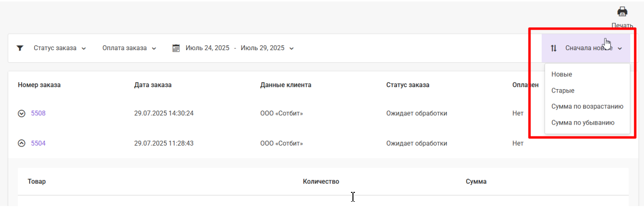Choose Сумма по убыванию sorting
Viewport: 644px width, 207px height.
click(583, 123)
